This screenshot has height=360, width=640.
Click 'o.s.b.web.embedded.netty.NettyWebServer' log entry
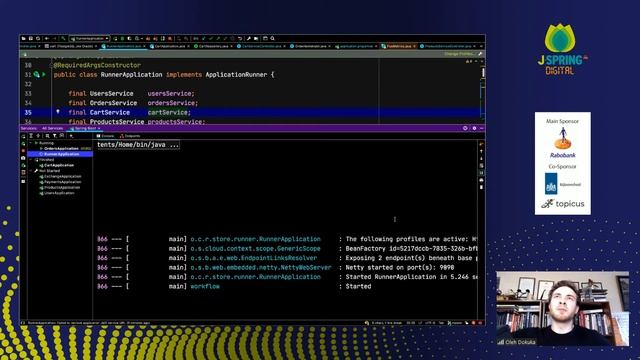click(x=261, y=268)
